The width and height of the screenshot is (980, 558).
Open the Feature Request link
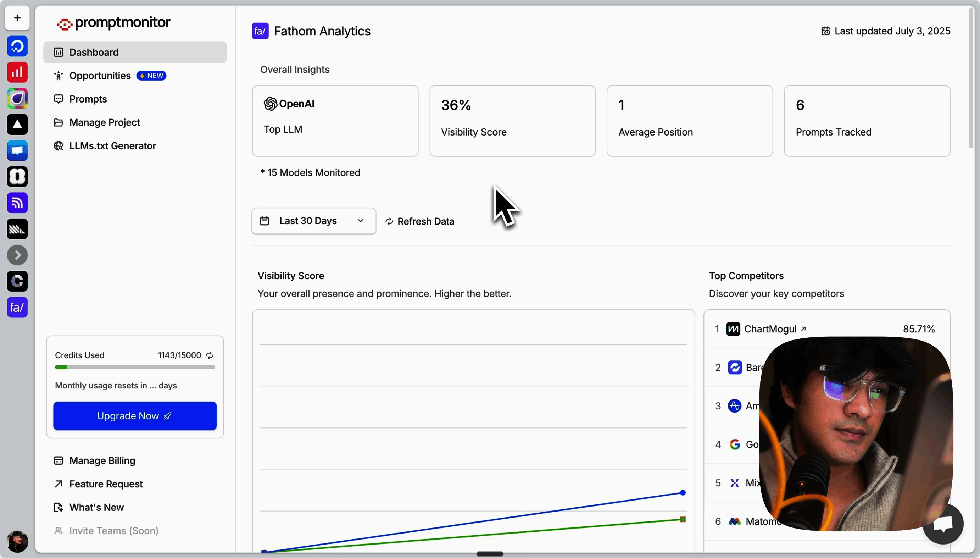[x=106, y=484]
